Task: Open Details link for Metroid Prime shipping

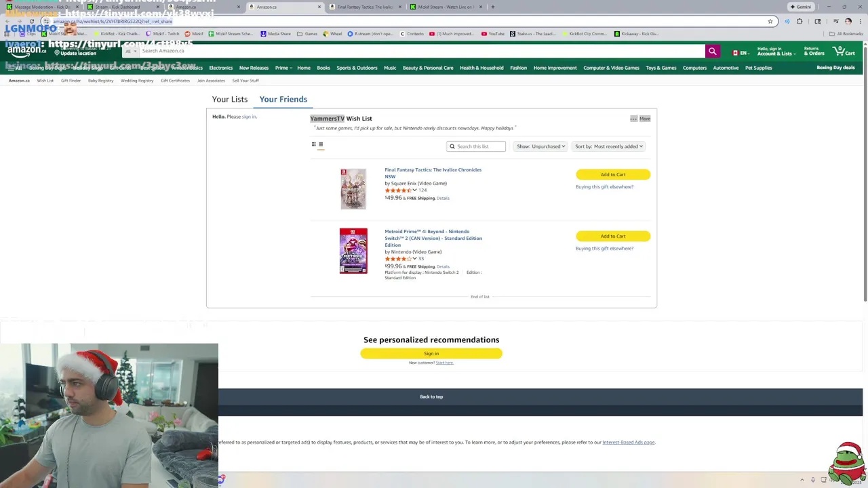Action: [x=443, y=267]
